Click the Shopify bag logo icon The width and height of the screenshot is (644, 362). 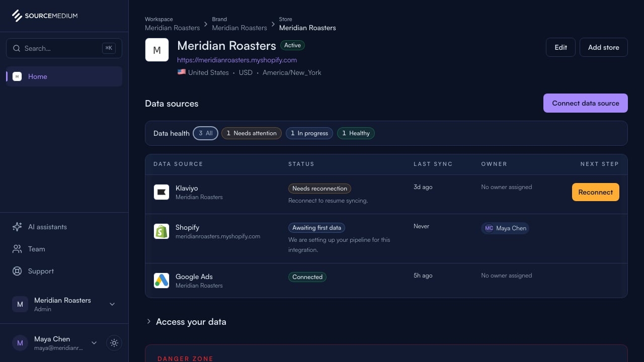pyautogui.click(x=162, y=231)
